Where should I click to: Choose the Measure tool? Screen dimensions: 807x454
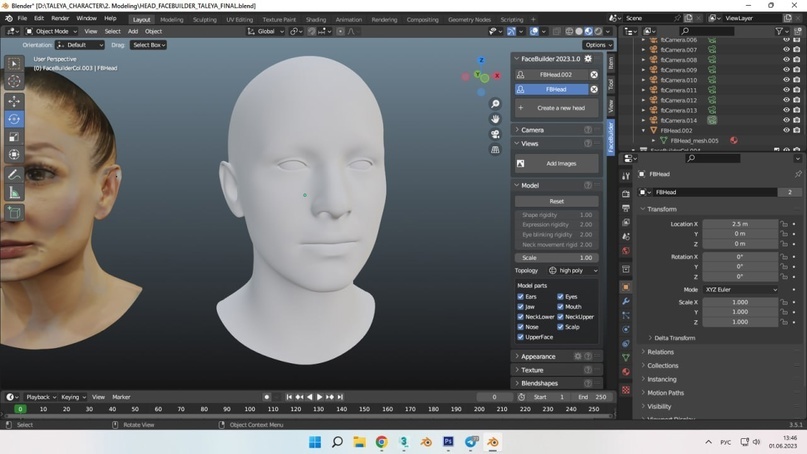click(14, 193)
